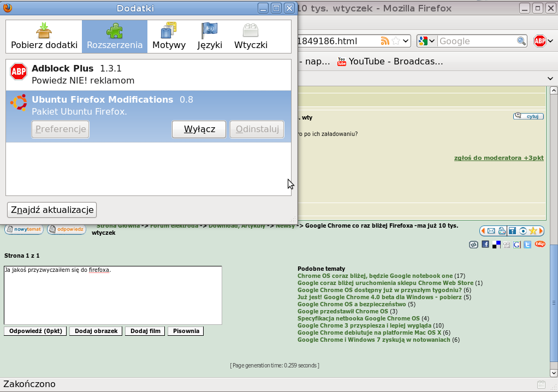Share via the Google icon
Viewport: 558px width, 392px height.
pyautogui.click(x=517, y=245)
